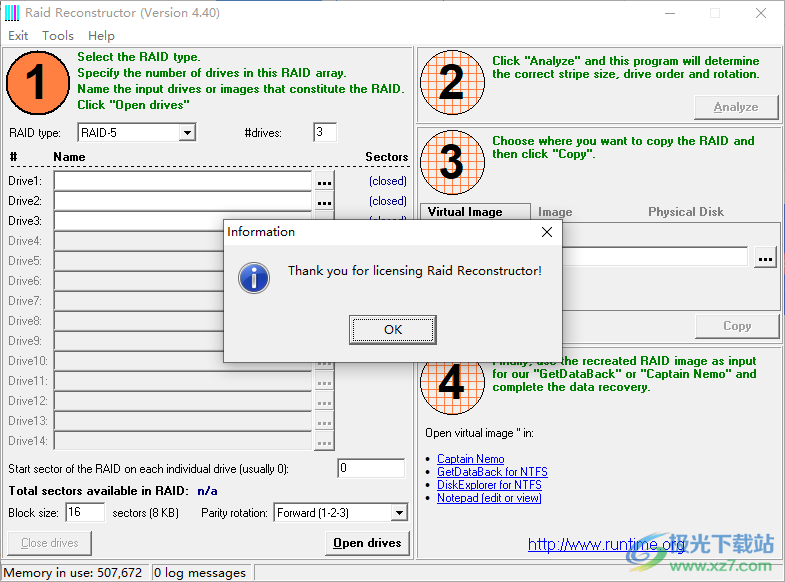Click the Drive2 (closed) status text
The height and width of the screenshot is (582, 785).
[387, 201]
